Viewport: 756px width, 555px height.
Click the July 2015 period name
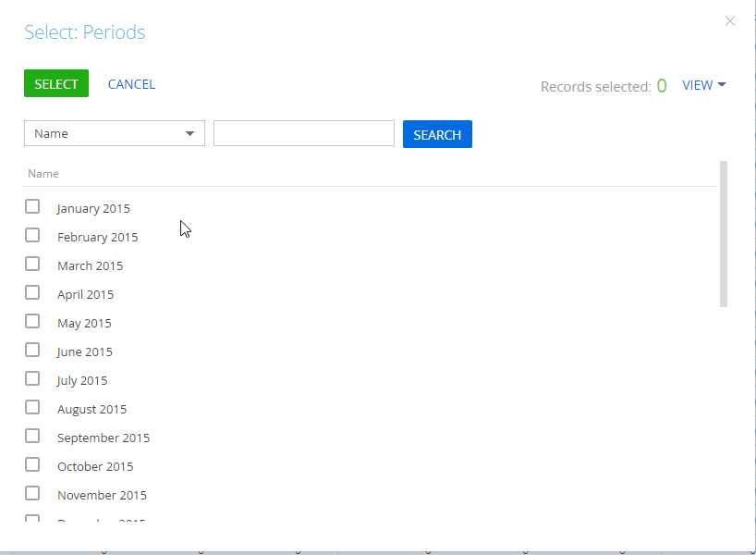(82, 381)
